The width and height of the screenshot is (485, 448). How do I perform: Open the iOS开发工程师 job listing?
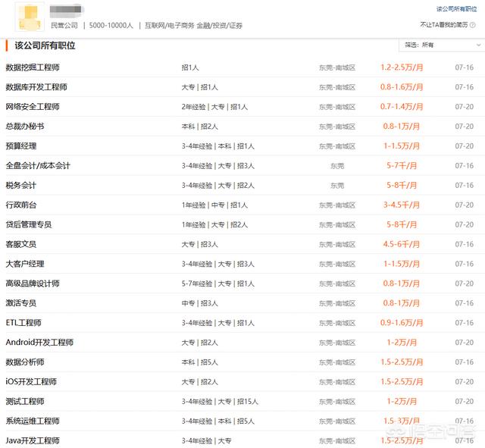click(31, 382)
